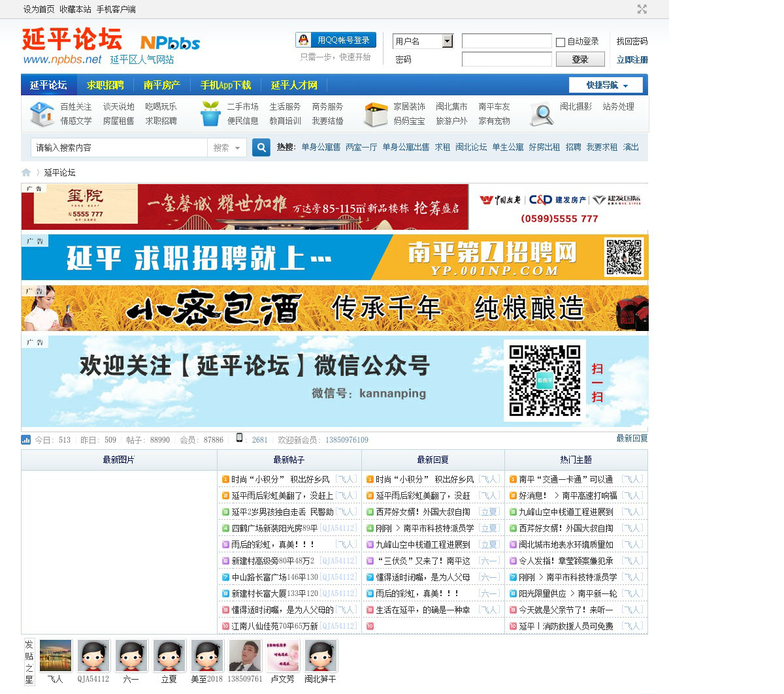
Task: Click the 登录 button
Action: pos(580,59)
